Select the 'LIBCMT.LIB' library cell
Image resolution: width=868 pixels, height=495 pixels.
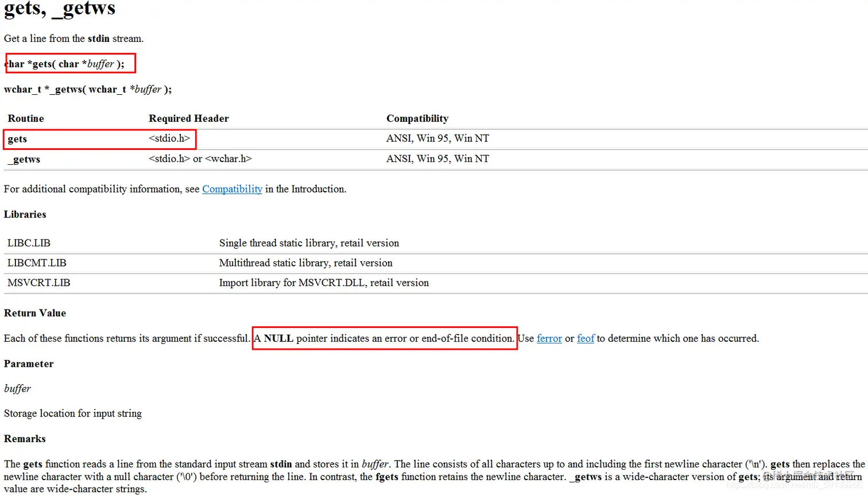pyautogui.click(x=37, y=263)
